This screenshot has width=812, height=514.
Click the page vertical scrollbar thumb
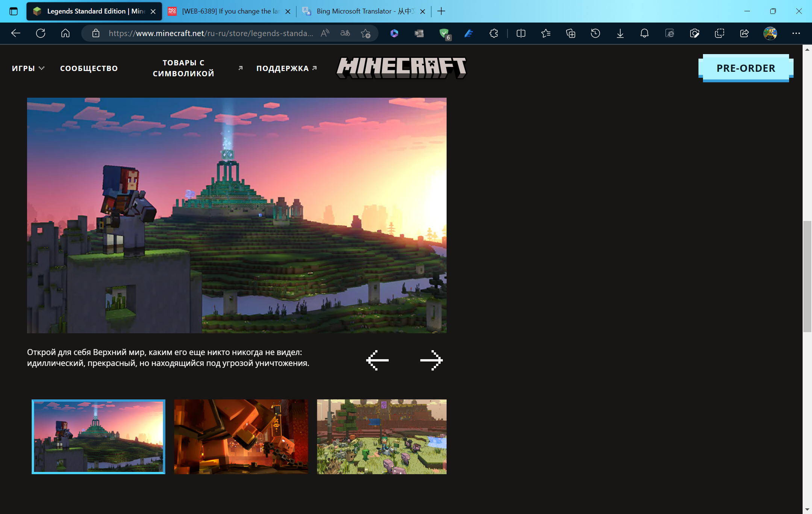click(x=807, y=277)
